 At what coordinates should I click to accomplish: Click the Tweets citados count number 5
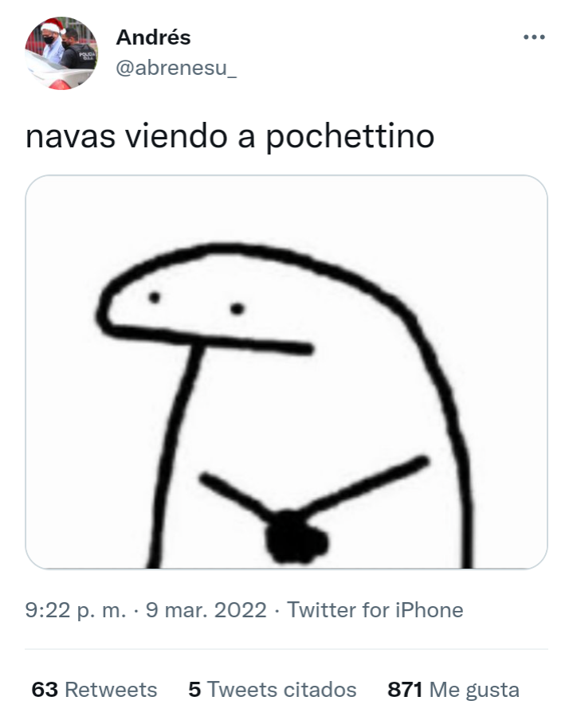click(x=194, y=690)
